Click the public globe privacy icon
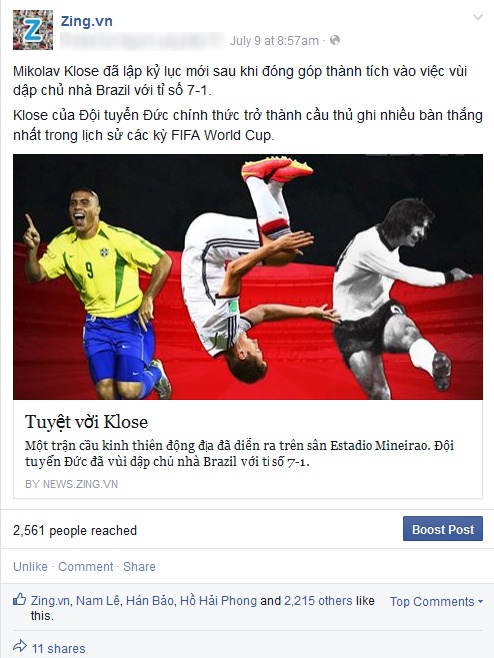 (x=335, y=40)
